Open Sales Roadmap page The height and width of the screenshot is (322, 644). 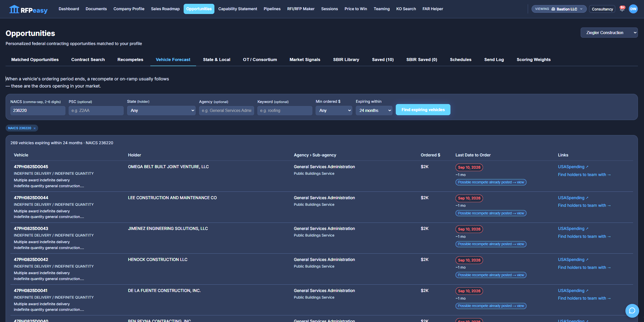(x=165, y=9)
